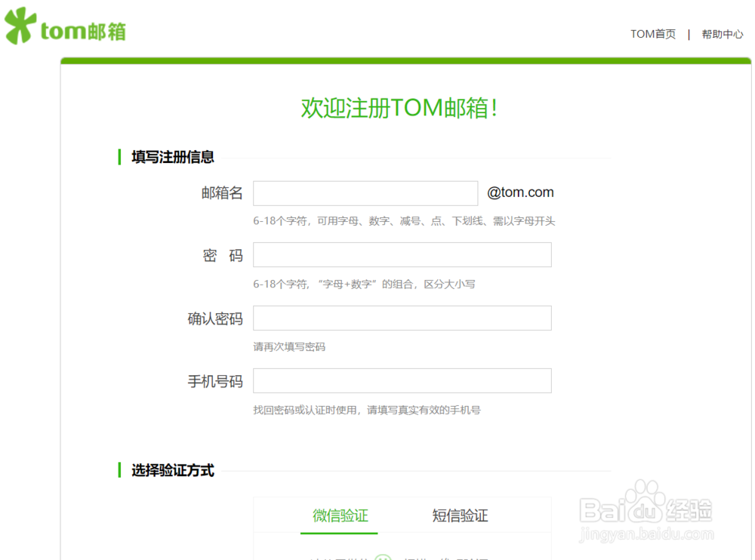Image resolution: width=755 pixels, height=560 pixels.
Task: Click the 密码 field label
Action: (x=223, y=255)
